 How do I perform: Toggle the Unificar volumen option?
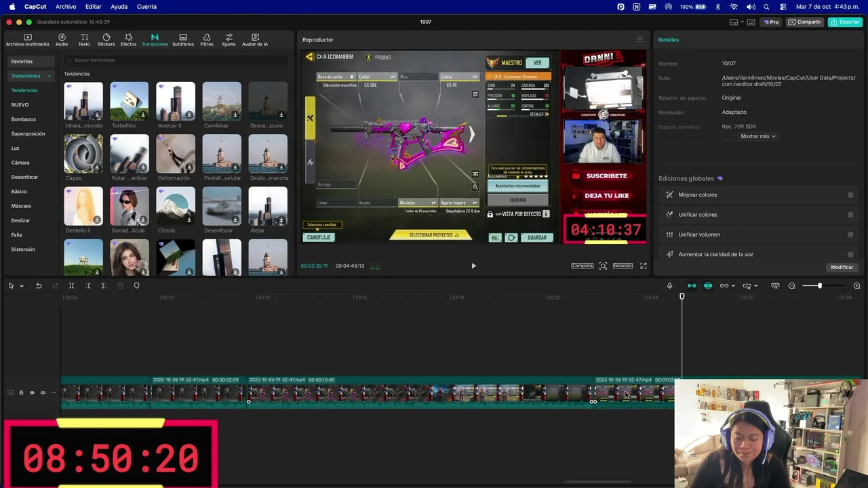click(x=850, y=235)
